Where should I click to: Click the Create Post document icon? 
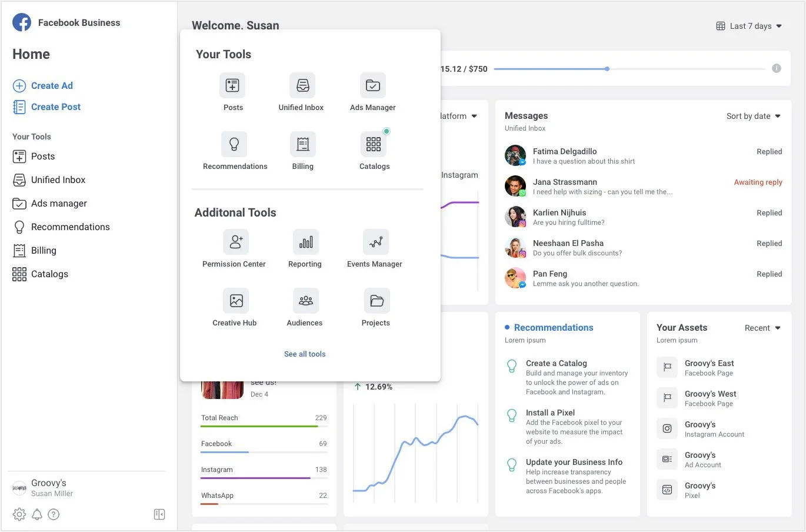click(19, 107)
